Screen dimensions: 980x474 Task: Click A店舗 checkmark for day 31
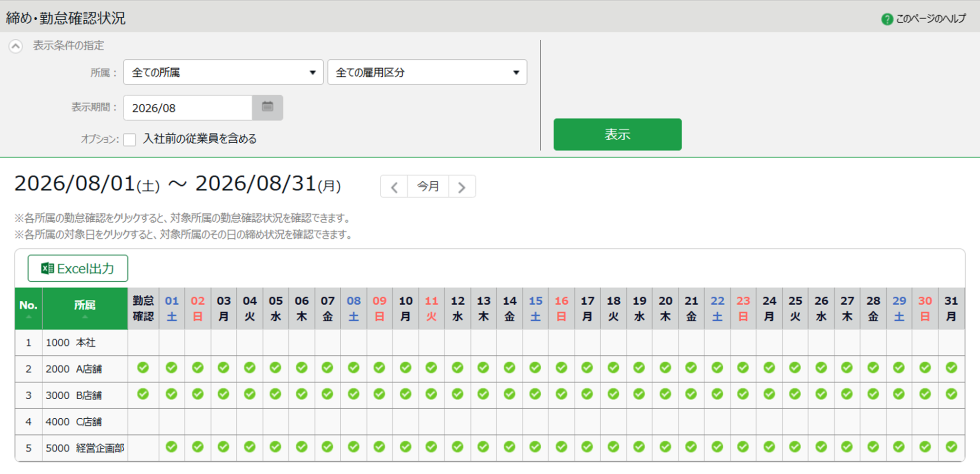coord(952,368)
